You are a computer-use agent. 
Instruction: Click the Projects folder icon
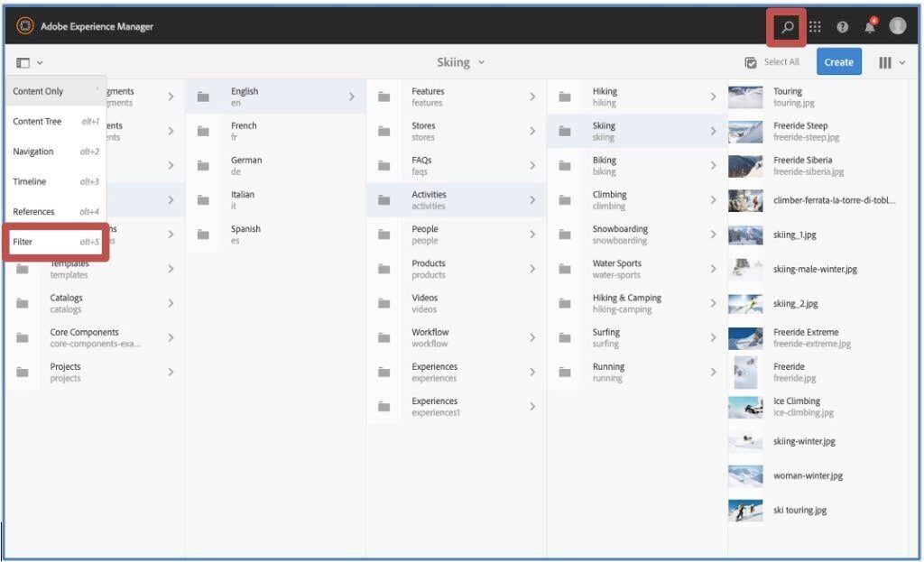(x=23, y=372)
